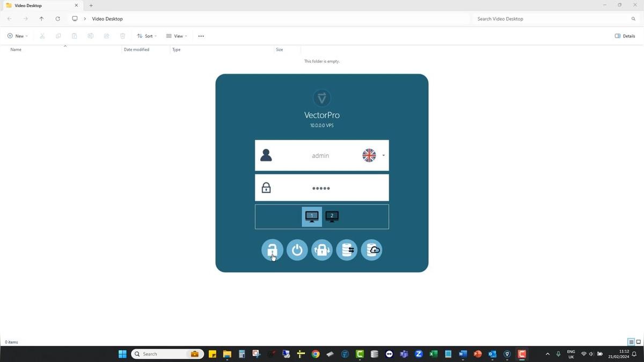Open the database switch icon
This screenshot has height=362, width=644.
(x=347, y=250)
